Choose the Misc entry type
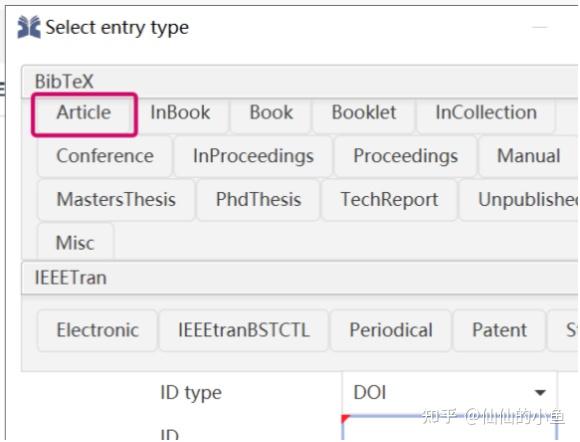The width and height of the screenshot is (580, 442). click(x=75, y=243)
